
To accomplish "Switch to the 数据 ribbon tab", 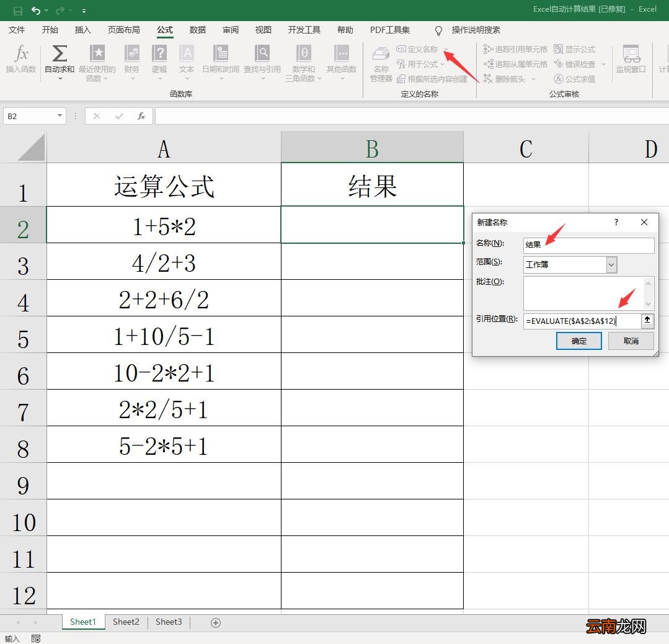I will point(198,30).
